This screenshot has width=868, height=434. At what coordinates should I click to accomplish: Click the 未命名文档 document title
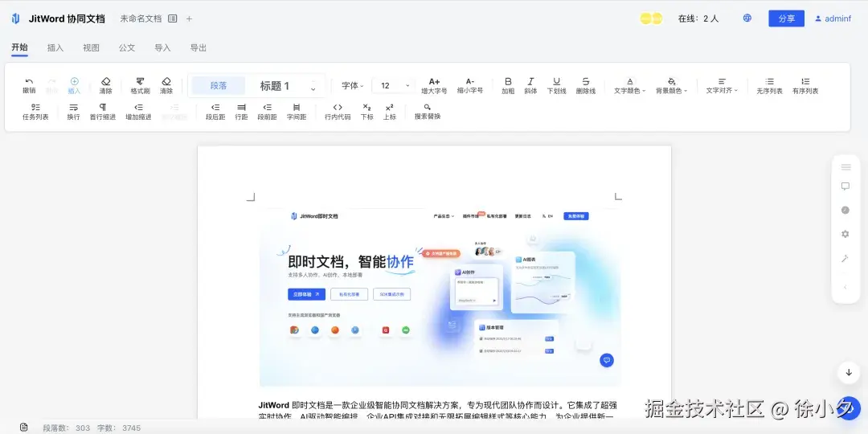tap(141, 18)
